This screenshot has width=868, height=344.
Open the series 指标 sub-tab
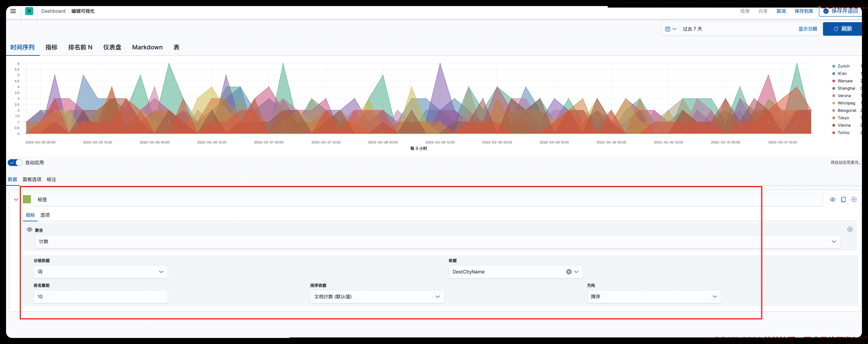point(30,215)
